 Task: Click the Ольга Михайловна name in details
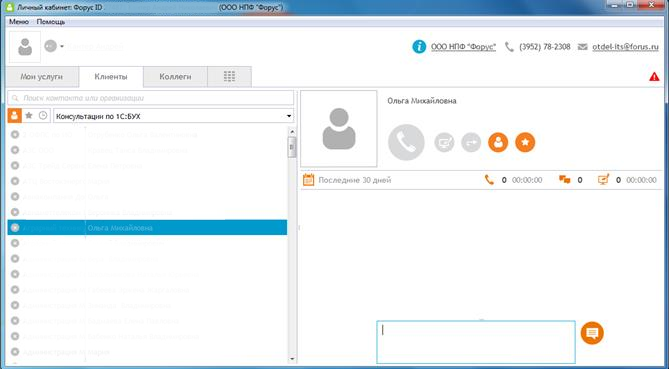[422, 101]
